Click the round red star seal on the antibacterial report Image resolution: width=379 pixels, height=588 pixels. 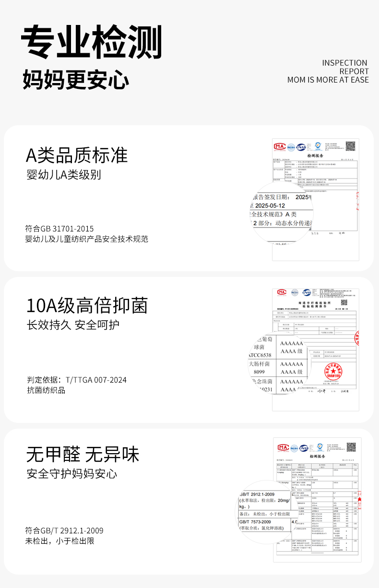334,372
